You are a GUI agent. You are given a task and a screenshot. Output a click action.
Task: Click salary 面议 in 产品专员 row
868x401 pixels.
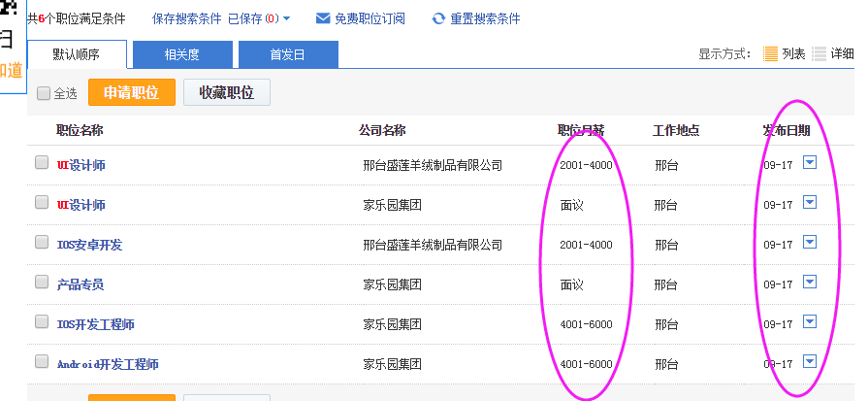pyautogui.click(x=572, y=284)
